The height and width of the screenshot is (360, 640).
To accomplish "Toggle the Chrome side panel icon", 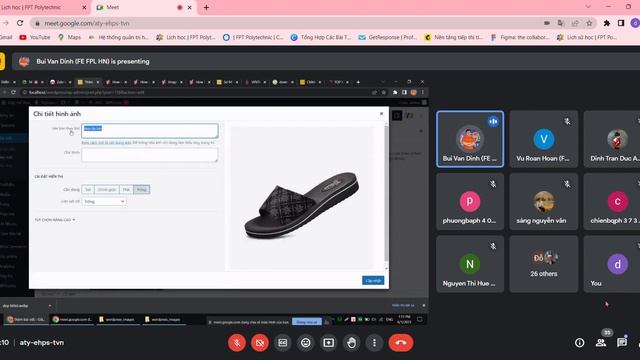I will pos(621,23).
